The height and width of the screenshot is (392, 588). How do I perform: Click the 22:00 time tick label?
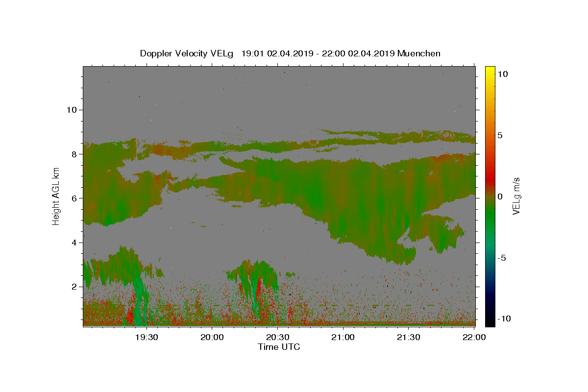[x=474, y=337]
